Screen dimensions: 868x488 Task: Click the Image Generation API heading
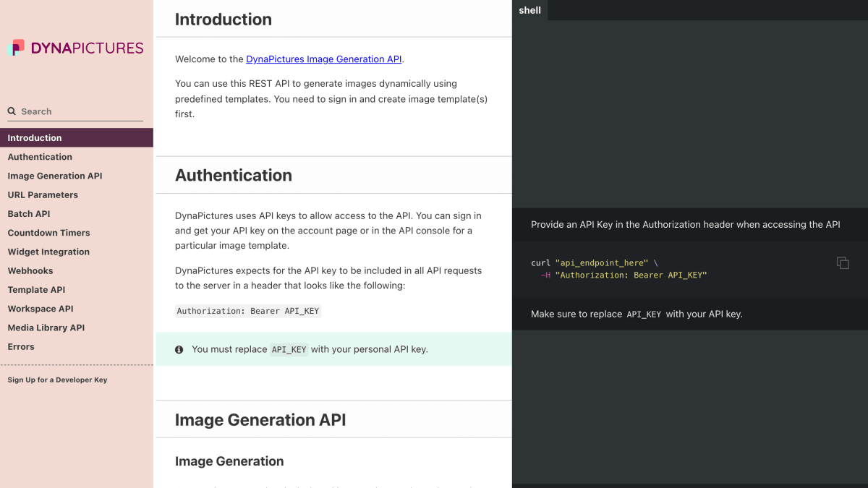[x=260, y=420]
